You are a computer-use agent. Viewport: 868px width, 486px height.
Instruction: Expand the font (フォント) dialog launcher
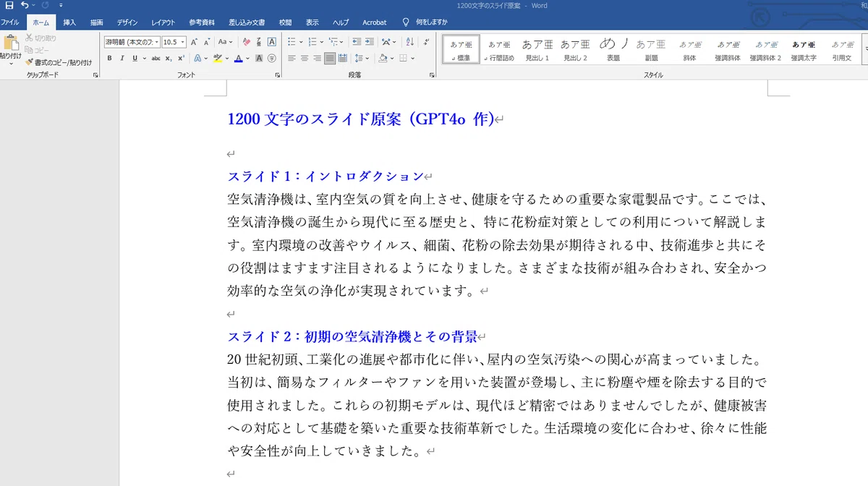pos(278,74)
